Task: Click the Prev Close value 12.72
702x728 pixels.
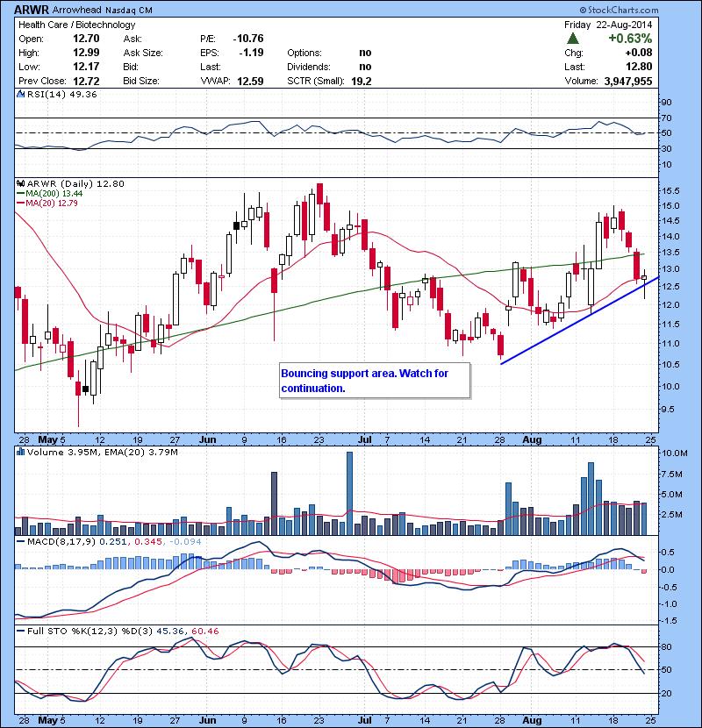Action: pyautogui.click(x=86, y=81)
